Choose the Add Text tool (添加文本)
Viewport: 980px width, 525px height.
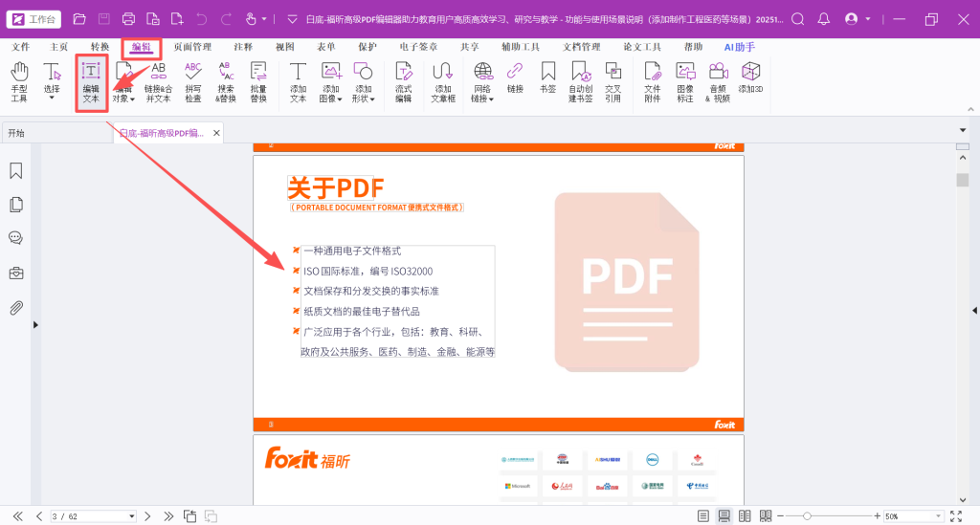(299, 82)
